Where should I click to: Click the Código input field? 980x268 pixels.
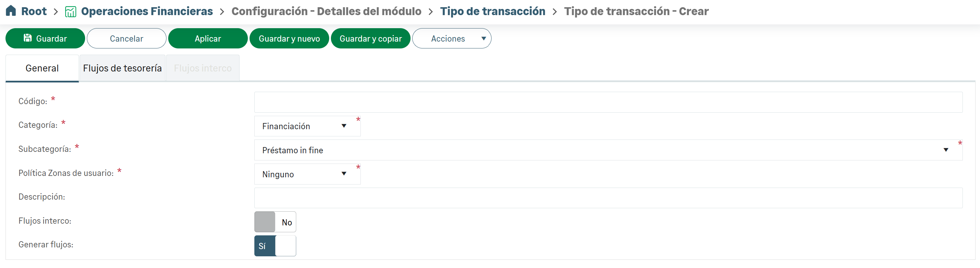point(608,102)
